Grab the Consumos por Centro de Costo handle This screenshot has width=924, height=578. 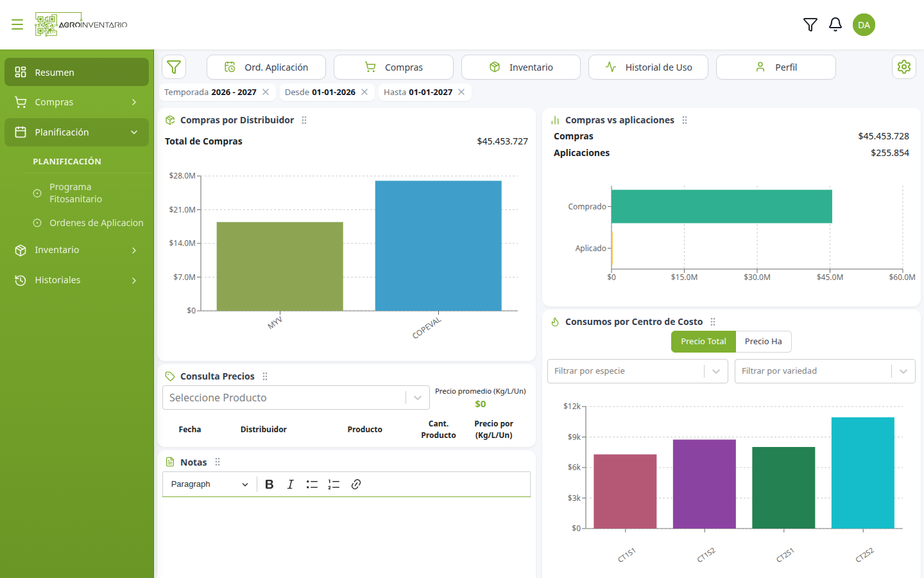click(x=713, y=322)
